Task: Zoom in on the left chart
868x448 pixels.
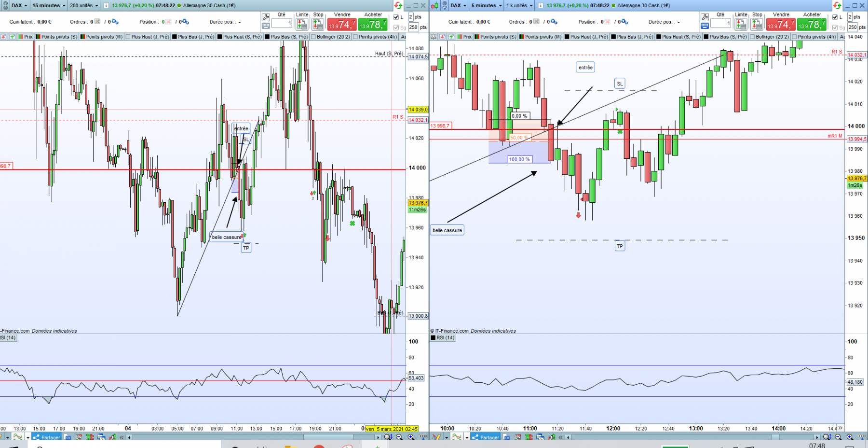Action: point(411,437)
